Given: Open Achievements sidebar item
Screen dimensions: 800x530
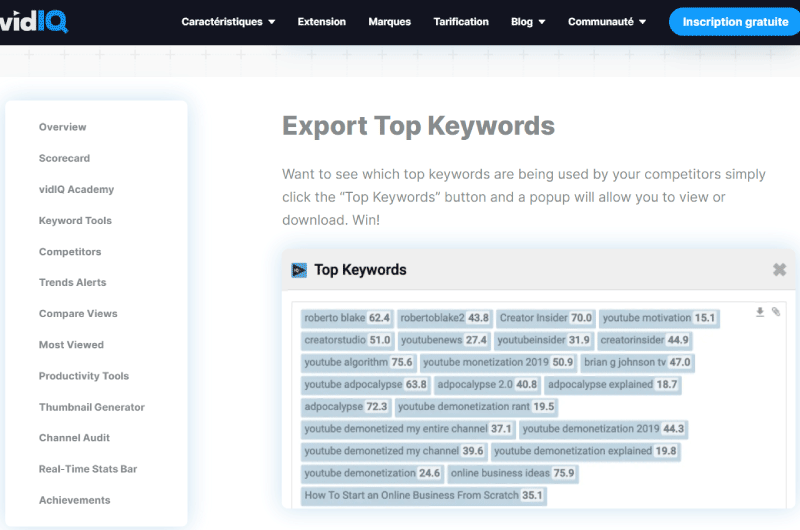Looking at the screenshot, I should 74,500.
